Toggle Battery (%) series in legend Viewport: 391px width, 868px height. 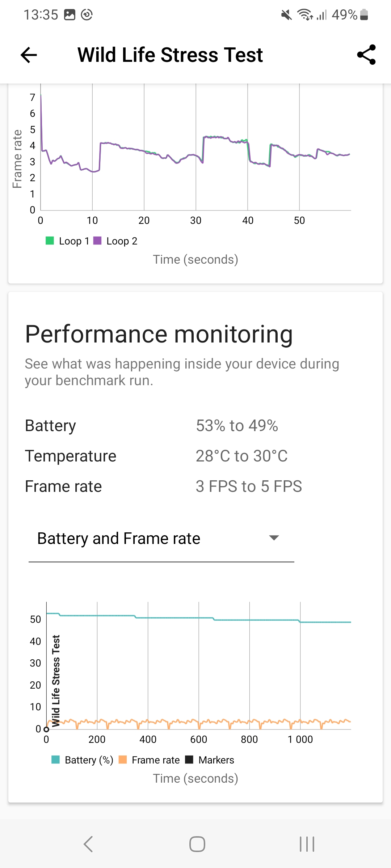pyautogui.click(x=83, y=760)
